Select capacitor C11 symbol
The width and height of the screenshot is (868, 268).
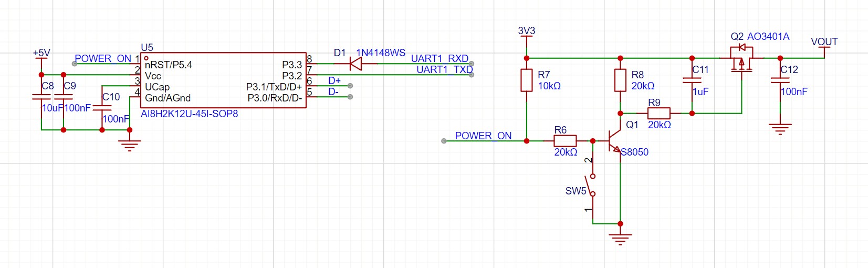click(692, 80)
